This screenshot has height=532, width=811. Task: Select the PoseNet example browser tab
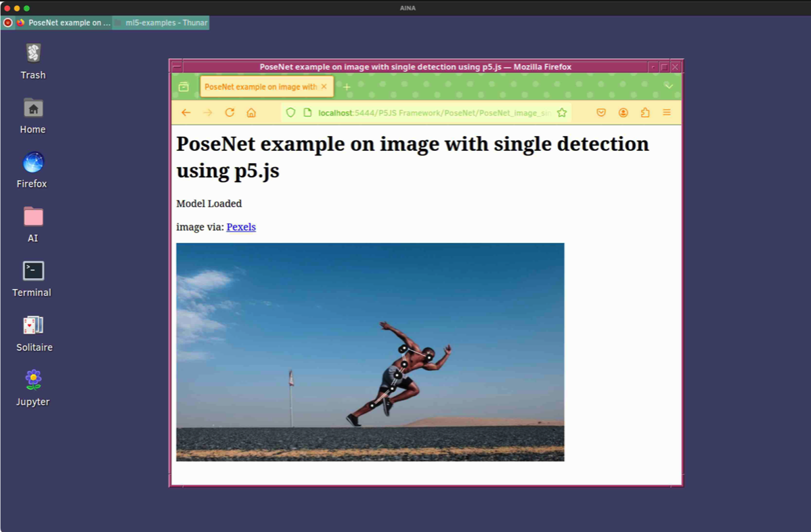[x=260, y=87]
